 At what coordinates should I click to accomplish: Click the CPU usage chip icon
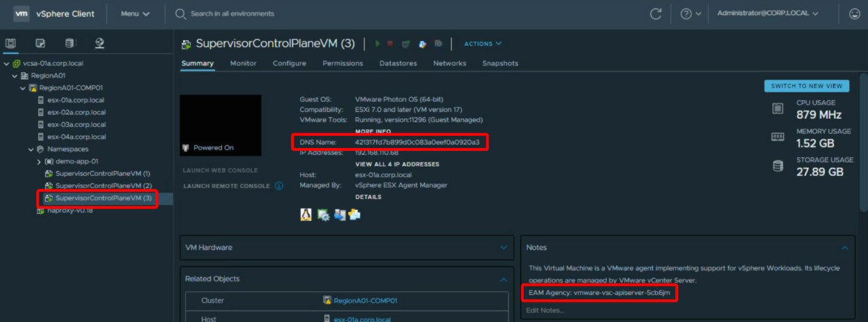[x=778, y=109]
